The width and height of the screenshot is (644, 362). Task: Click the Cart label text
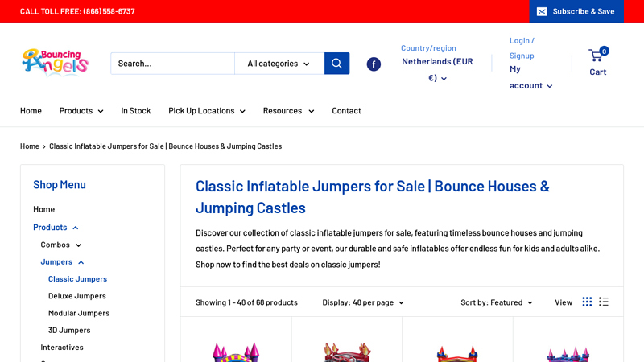598,72
